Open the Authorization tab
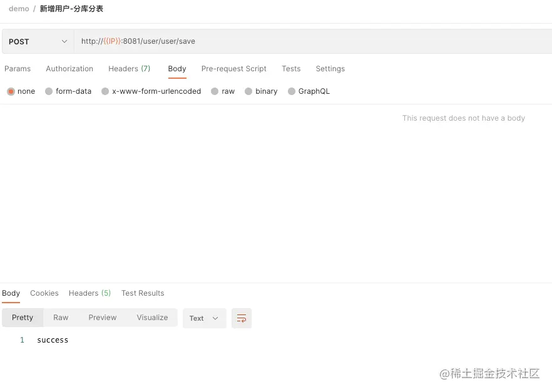 click(x=69, y=69)
